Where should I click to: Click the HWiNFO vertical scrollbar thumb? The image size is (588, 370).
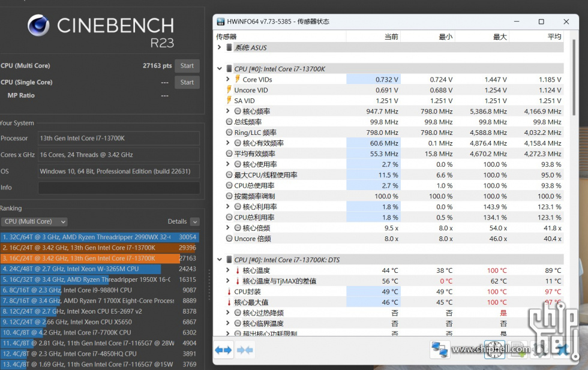574,77
